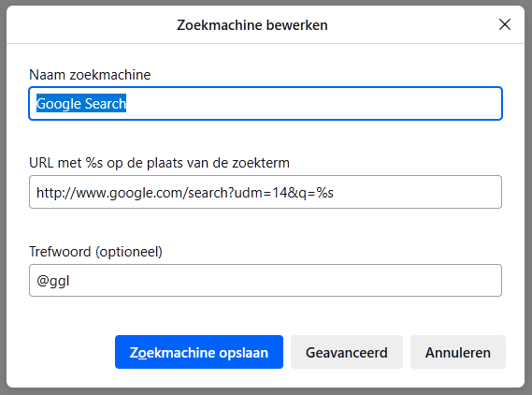Focus the URL met %s input field

click(266, 192)
